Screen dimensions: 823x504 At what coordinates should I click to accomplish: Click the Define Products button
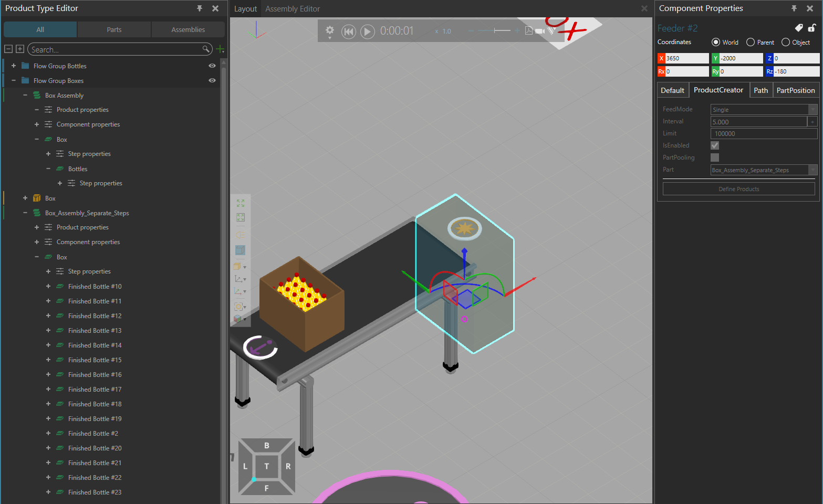coord(738,189)
